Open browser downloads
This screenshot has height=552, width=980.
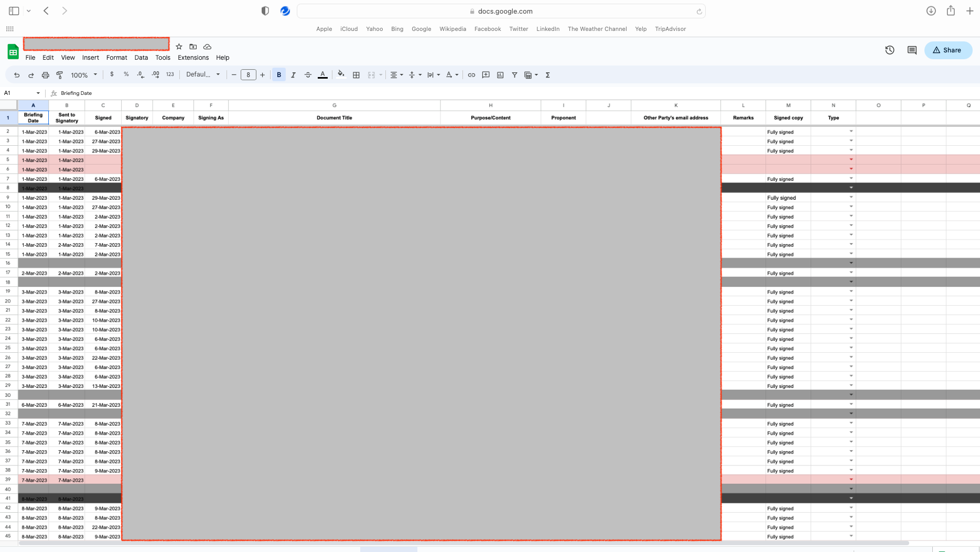click(x=931, y=11)
